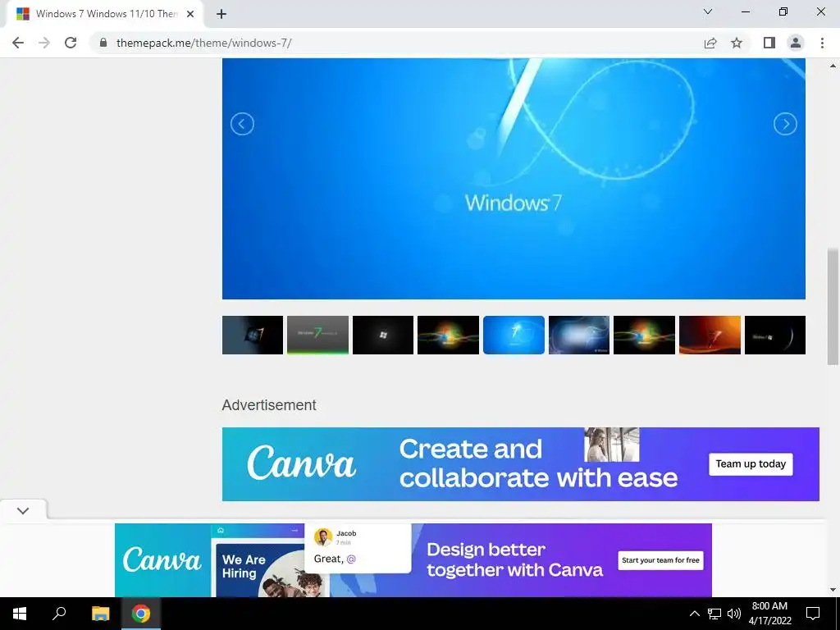840x630 pixels.
Task: Open the notification center
Action: (x=813, y=614)
